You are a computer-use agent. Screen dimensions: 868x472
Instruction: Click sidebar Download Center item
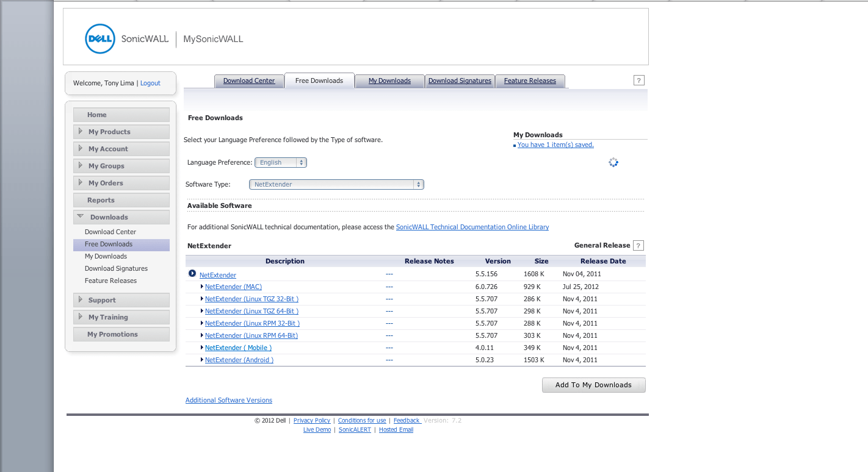click(x=110, y=232)
